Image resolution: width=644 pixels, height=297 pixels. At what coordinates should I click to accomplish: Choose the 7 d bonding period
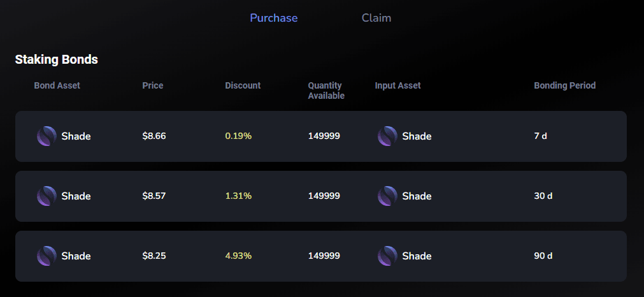(x=541, y=136)
